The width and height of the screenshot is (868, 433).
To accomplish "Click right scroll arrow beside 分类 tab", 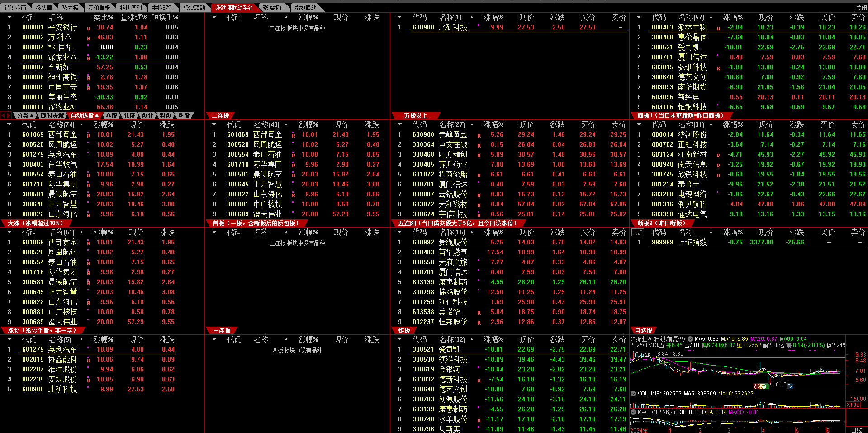I will [9, 115].
